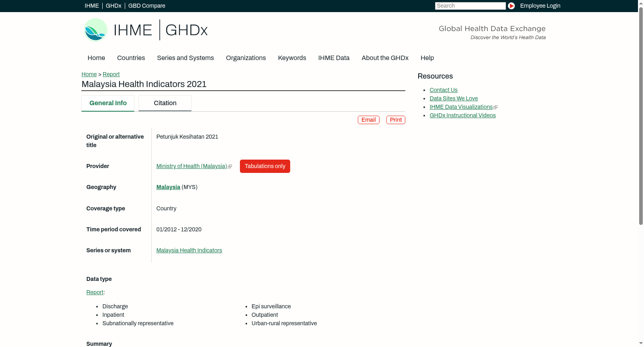Image resolution: width=644 pixels, height=347 pixels.
Task: Open Series and Systems menu
Action: [x=186, y=58]
